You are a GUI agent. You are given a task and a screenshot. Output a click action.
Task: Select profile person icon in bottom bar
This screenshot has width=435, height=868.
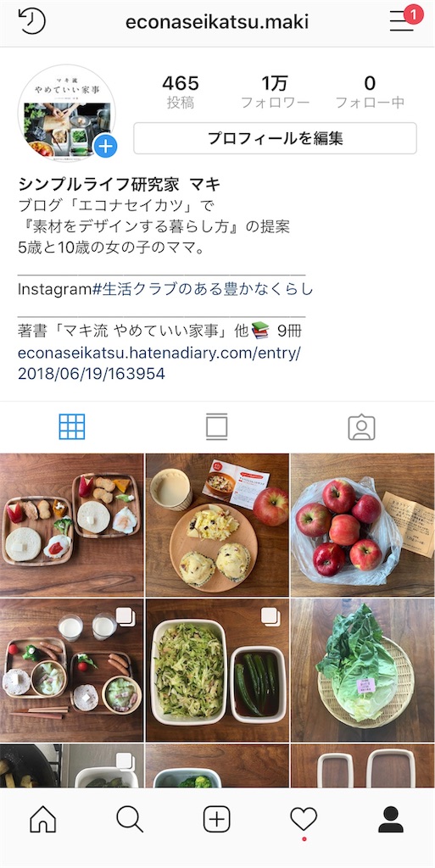(x=391, y=820)
